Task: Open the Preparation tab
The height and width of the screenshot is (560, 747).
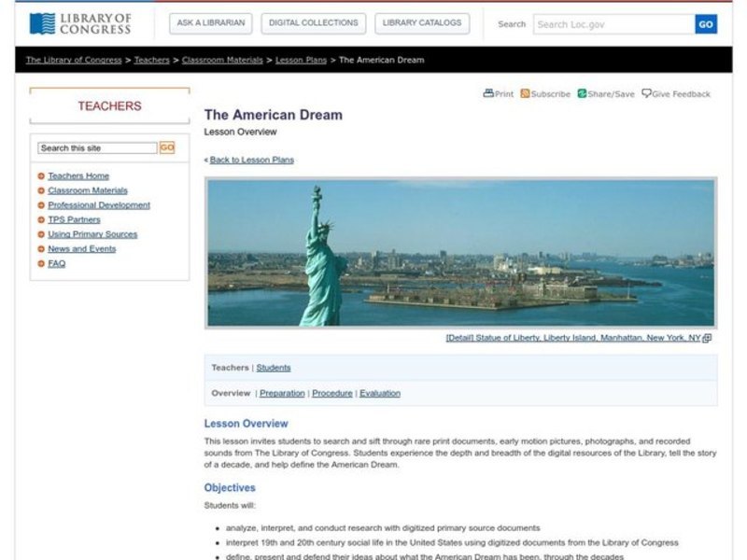Action: [x=282, y=393]
